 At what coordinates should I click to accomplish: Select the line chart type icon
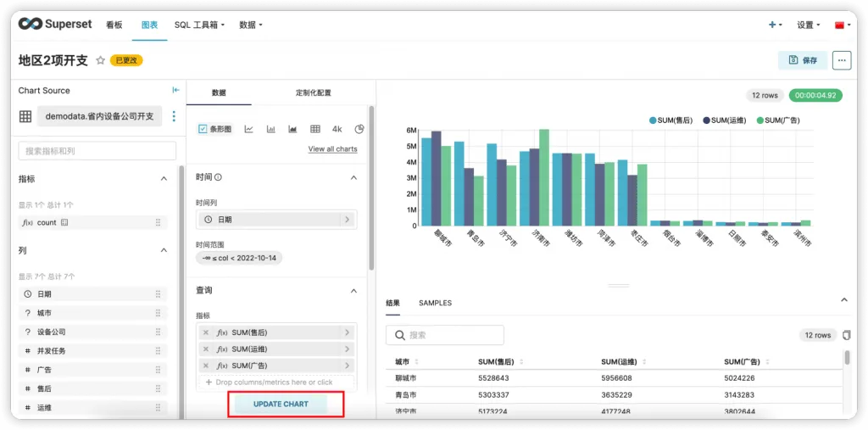tap(248, 129)
